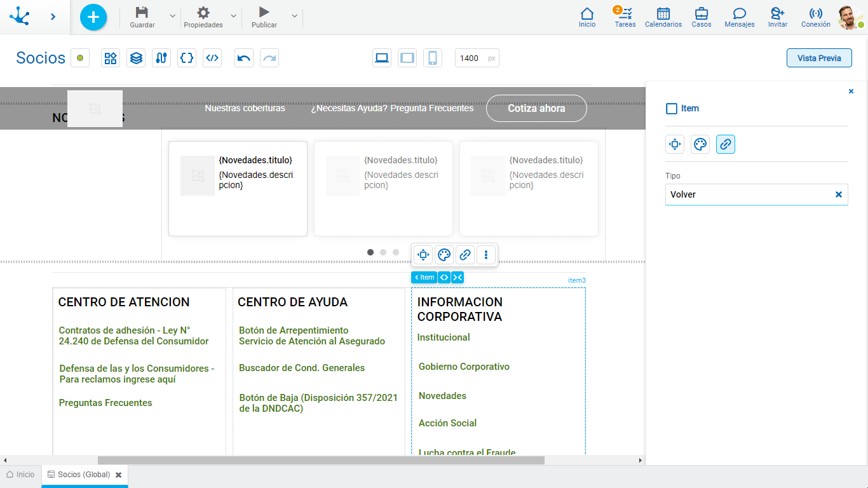
Task: Click floating toolbar palette icon
Action: (444, 255)
